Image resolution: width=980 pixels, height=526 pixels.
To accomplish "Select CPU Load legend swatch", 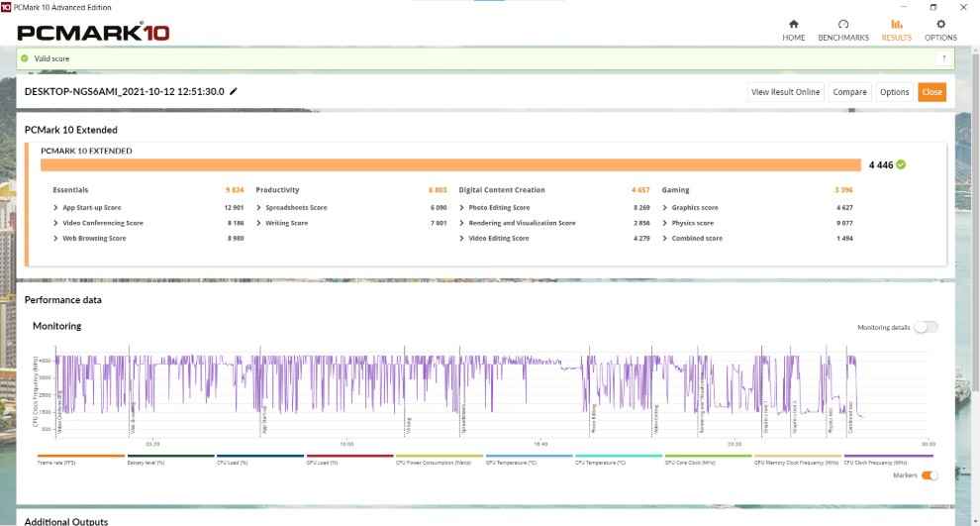I will point(260,456).
